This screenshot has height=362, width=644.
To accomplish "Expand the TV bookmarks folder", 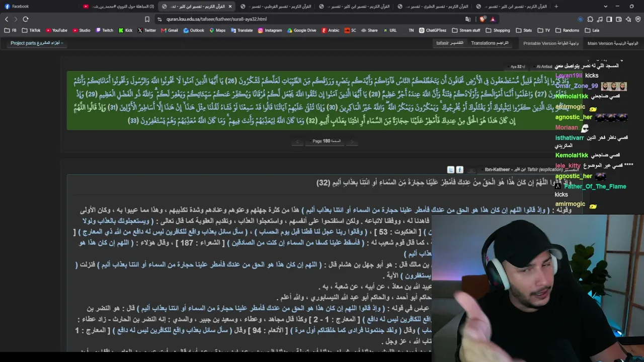I will coord(543,30).
